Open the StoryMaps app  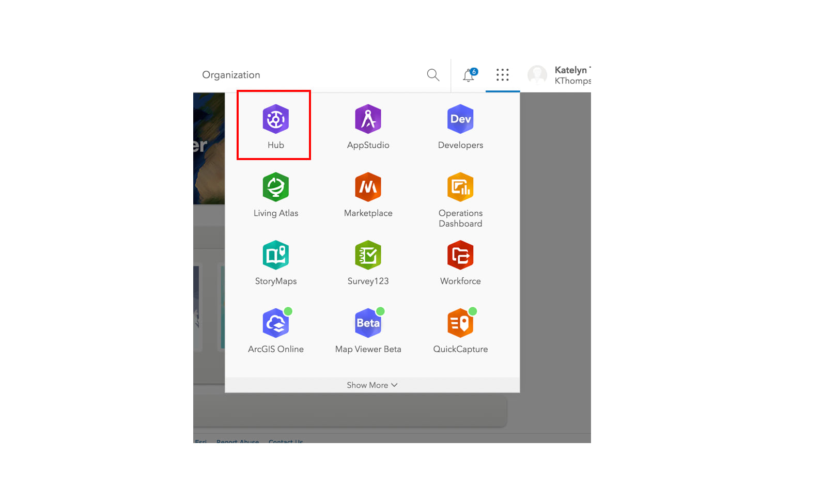(275, 263)
